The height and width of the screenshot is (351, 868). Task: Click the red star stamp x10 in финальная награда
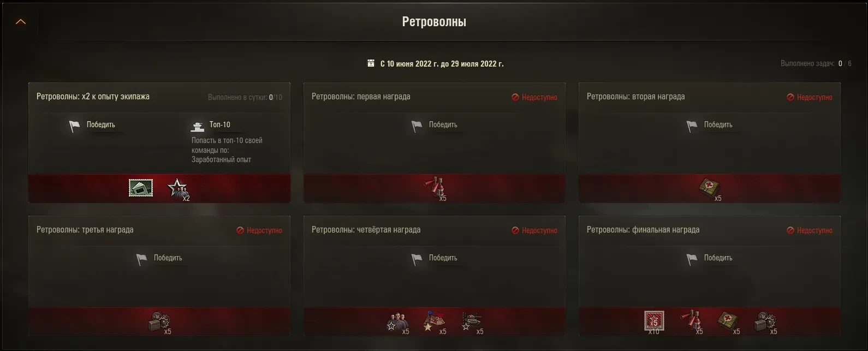click(654, 321)
